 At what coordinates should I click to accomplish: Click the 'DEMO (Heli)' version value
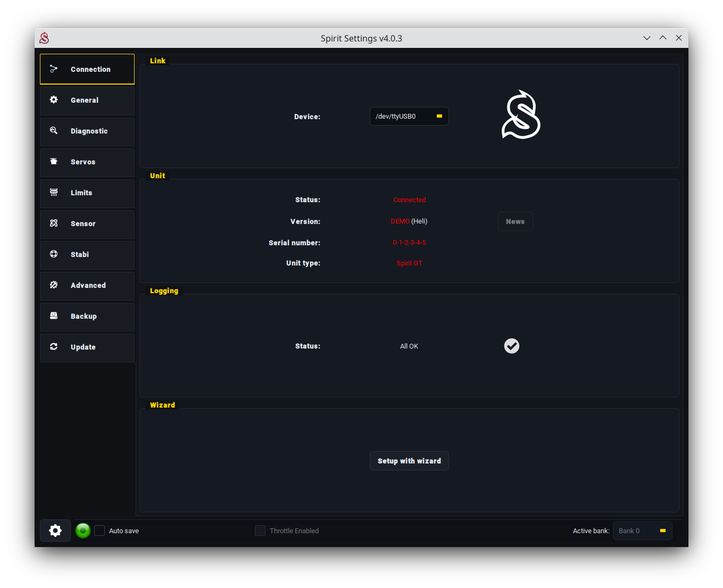pyautogui.click(x=409, y=221)
